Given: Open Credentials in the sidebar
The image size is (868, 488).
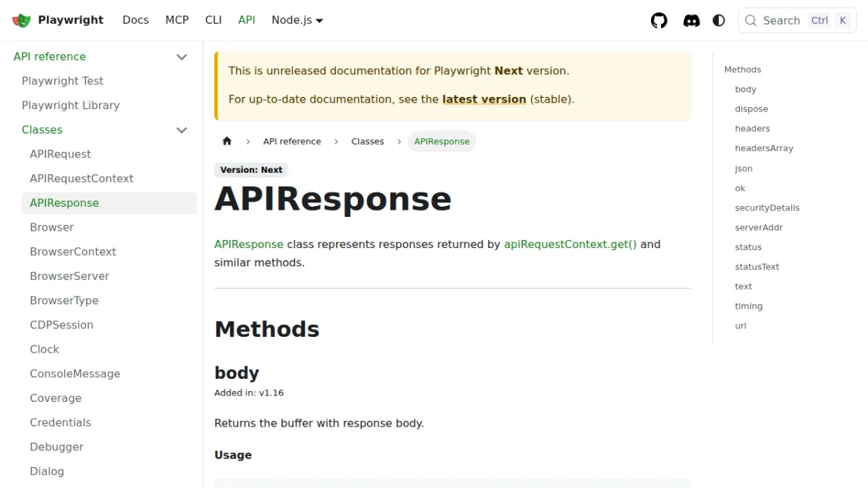Looking at the screenshot, I should click(x=60, y=423).
